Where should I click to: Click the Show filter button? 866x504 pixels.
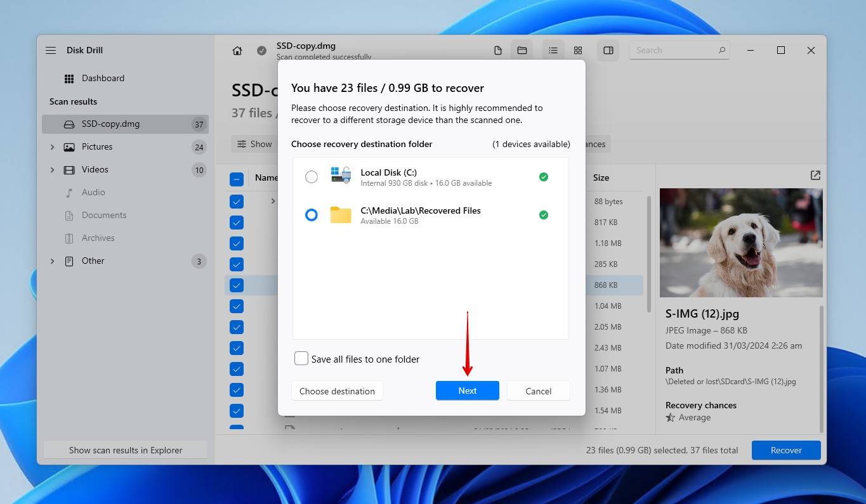tap(254, 144)
